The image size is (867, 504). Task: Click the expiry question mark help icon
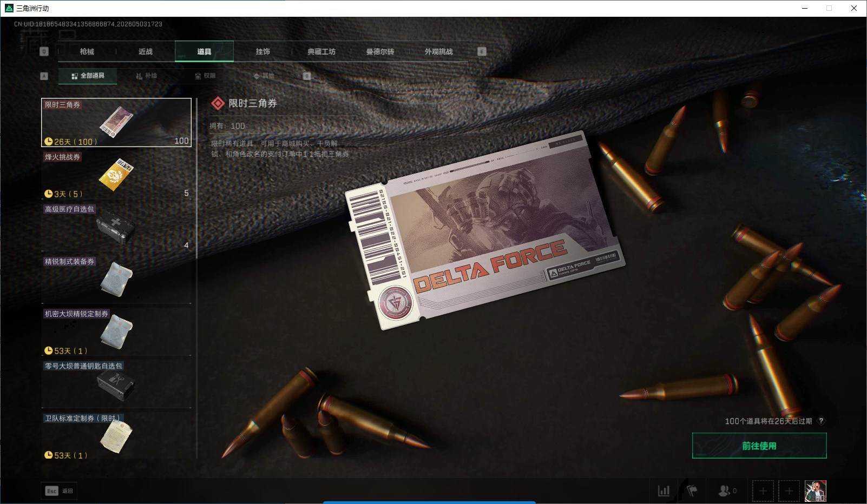click(x=821, y=421)
